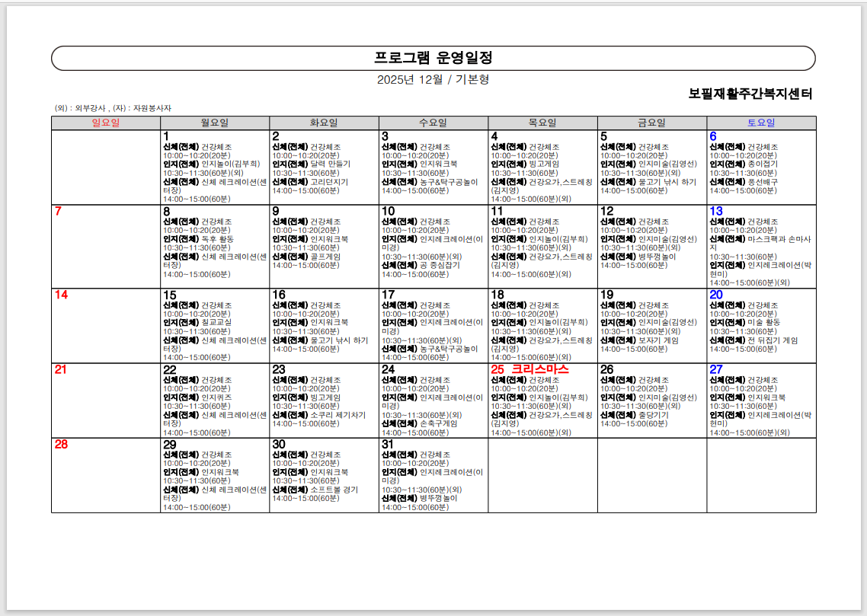The height and width of the screenshot is (616, 867).
Task: Click 손축구게임 activity on day 24
Action: pyautogui.click(x=439, y=423)
